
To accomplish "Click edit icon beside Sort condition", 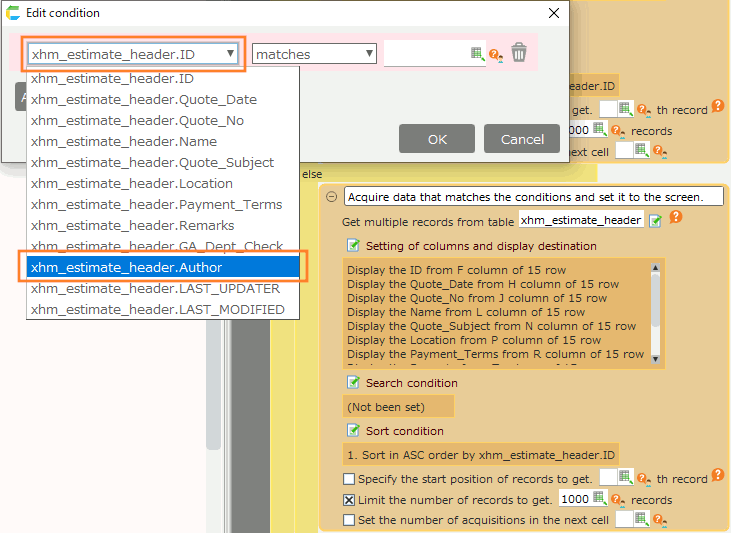I will (x=352, y=431).
